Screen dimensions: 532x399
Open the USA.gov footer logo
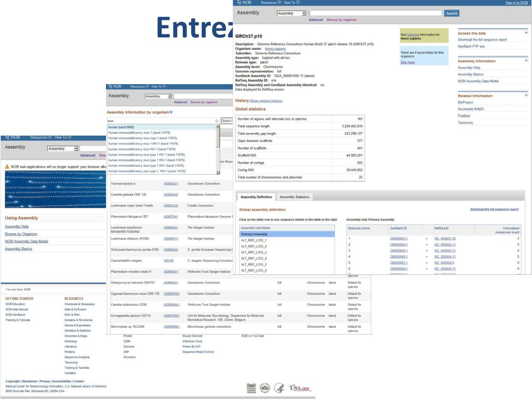coord(300,388)
